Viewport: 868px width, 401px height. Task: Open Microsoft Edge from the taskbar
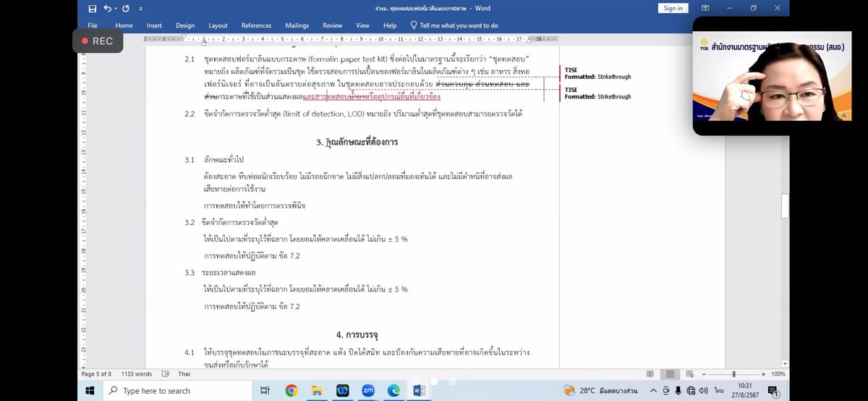(x=393, y=391)
